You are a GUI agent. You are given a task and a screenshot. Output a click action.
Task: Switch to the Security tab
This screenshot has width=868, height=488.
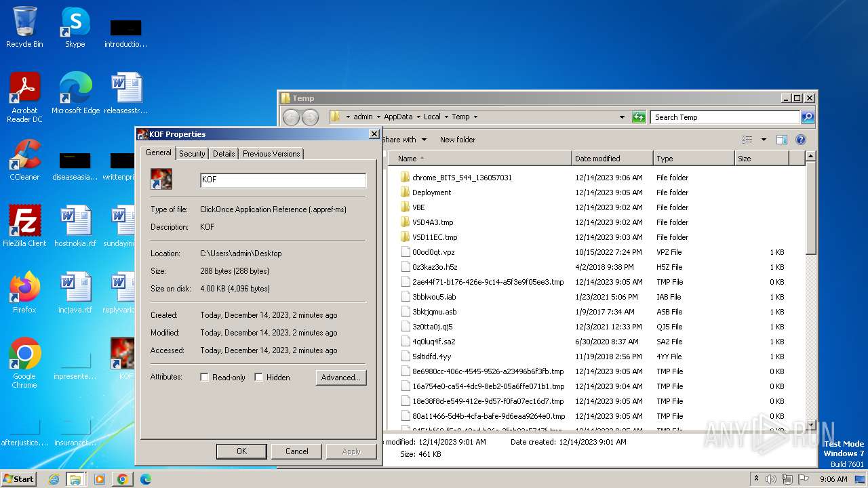click(192, 154)
